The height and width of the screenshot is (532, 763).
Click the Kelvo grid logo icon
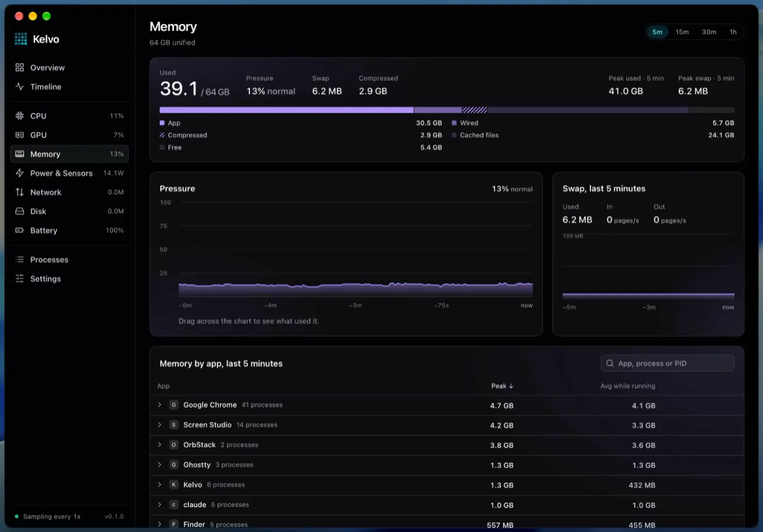pos(21,39)
